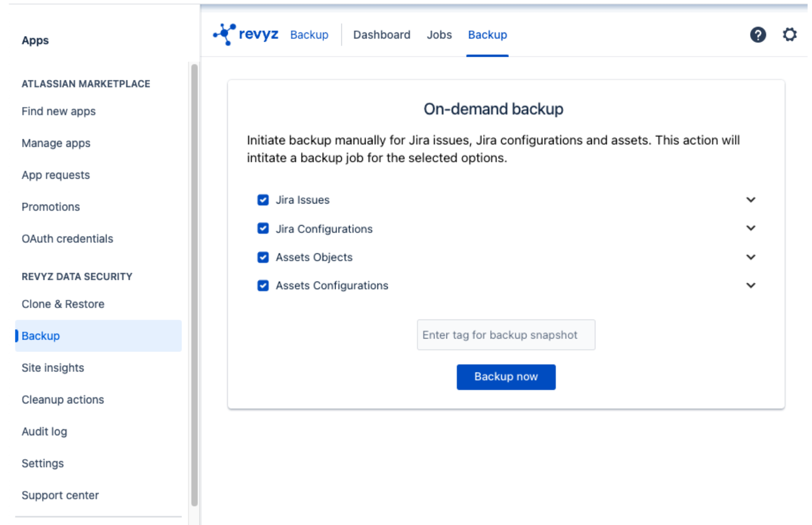Expand the Assets Objects chevron
Image resolution: width=812 pixels, height=525 pixels.
pos(751,257)
